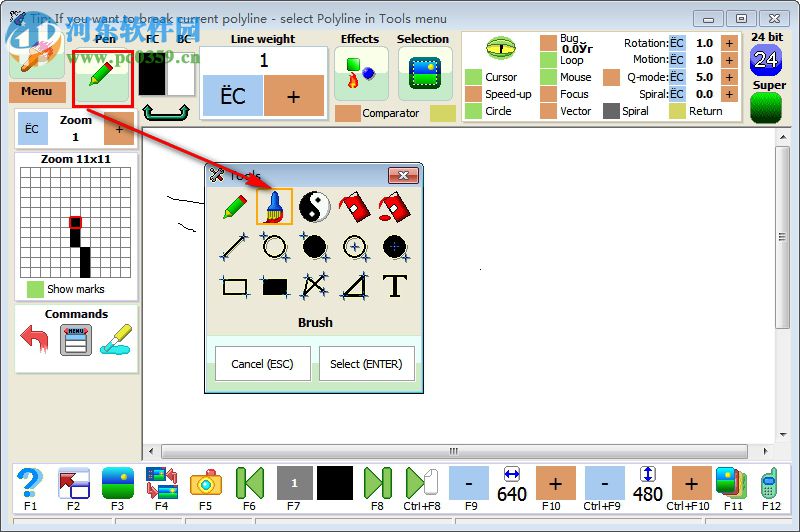This screenshot has height=532, width=800.
Task: Click the Undo red arrow command
Action: pos(34,339)
